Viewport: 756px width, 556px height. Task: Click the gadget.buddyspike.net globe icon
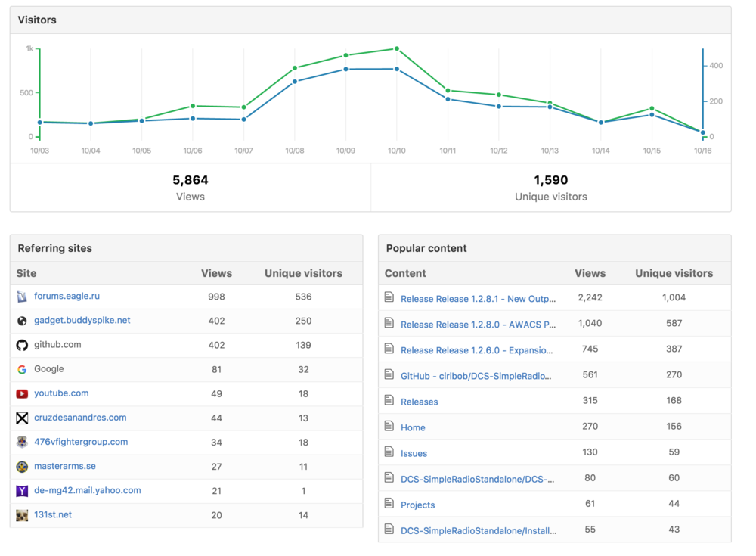point(22,321)
